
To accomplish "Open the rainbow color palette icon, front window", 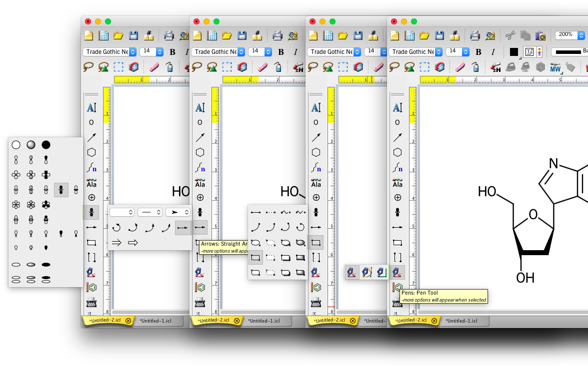I will pos(539,52).
